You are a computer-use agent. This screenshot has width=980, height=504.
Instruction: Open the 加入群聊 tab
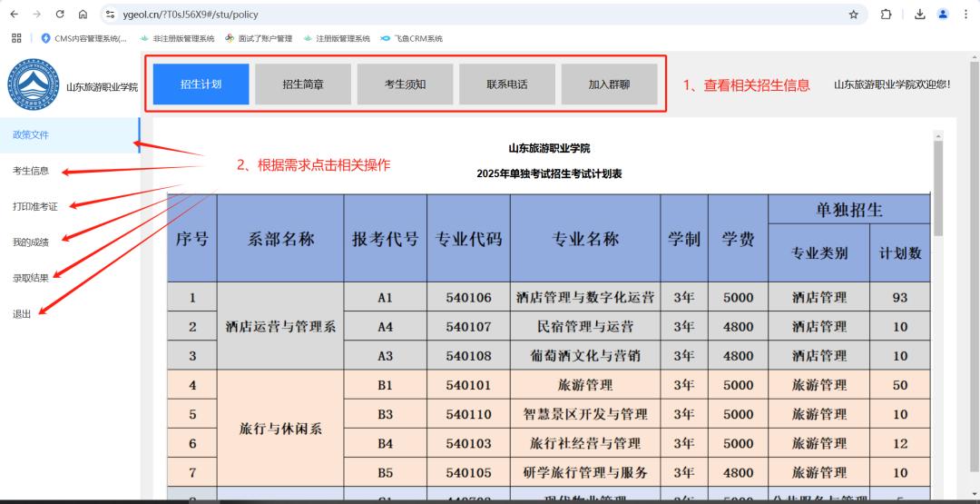click(610, 84)
